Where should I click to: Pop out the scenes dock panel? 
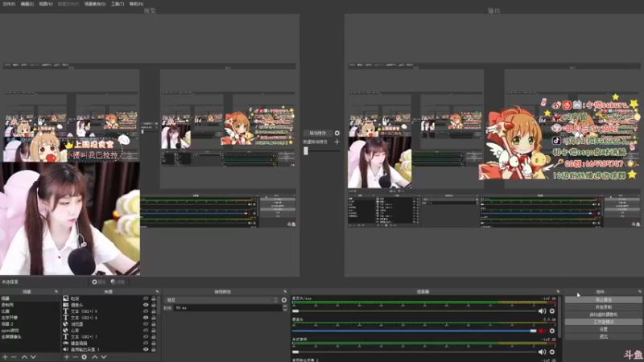click(56, 291)
